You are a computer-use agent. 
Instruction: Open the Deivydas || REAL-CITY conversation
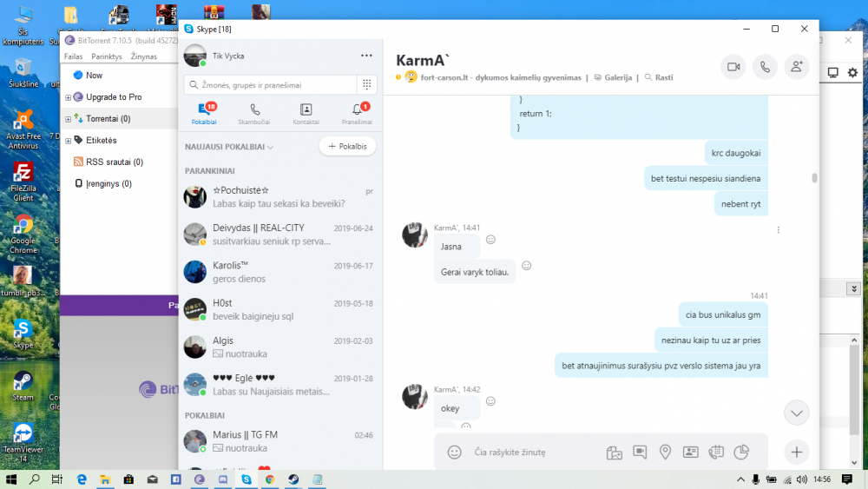coord(280,235)
